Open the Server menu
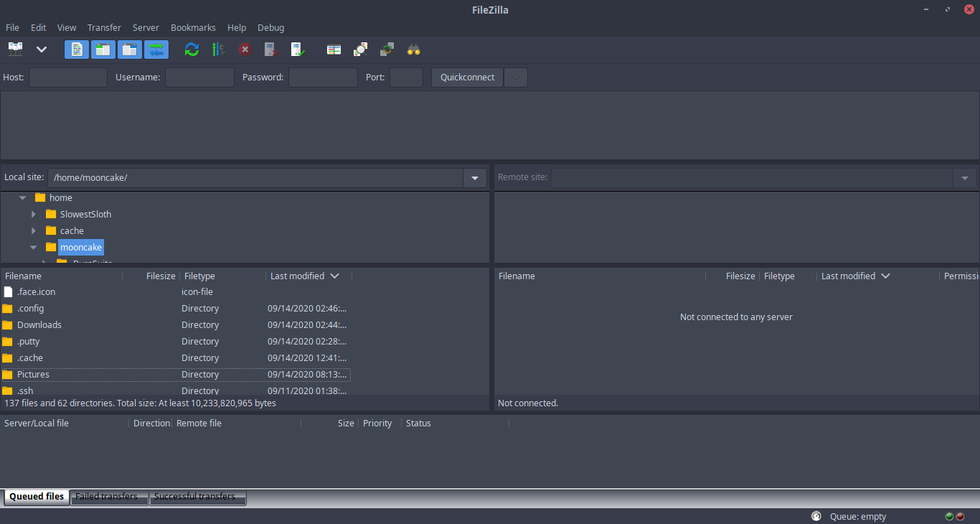 146,27
